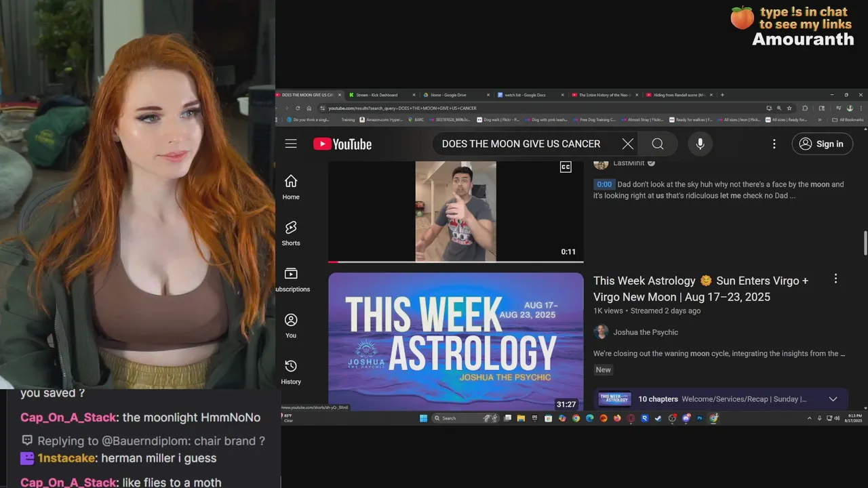Seek the short's red progress bar
The width and height of the screenshot is (868, 488).
pos(456,262)
